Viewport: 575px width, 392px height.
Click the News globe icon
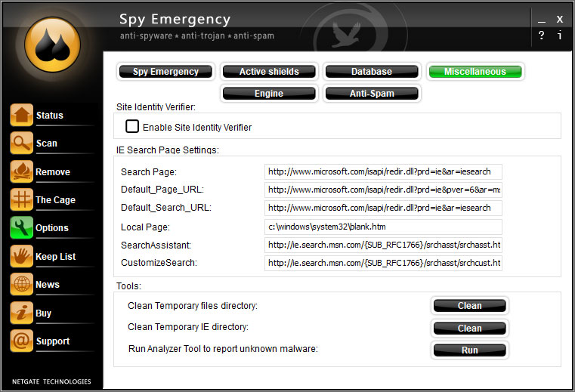click(x=21, y=284)
